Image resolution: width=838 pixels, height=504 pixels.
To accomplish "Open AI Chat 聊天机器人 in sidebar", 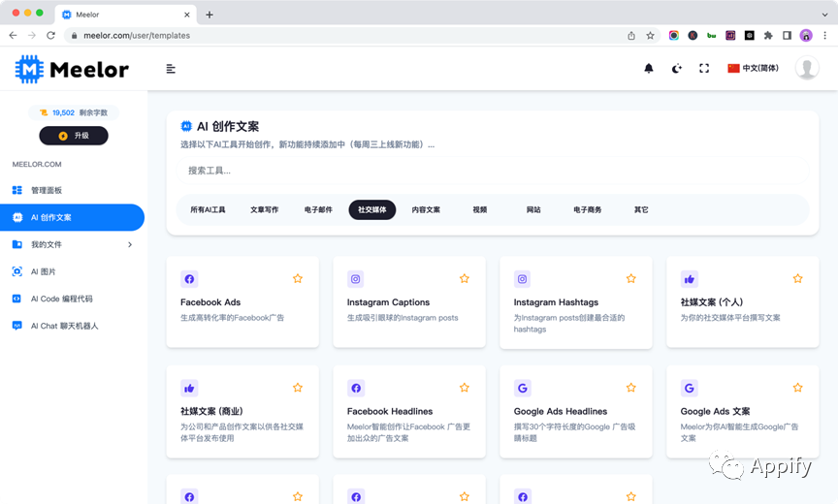I will (64, 326).
